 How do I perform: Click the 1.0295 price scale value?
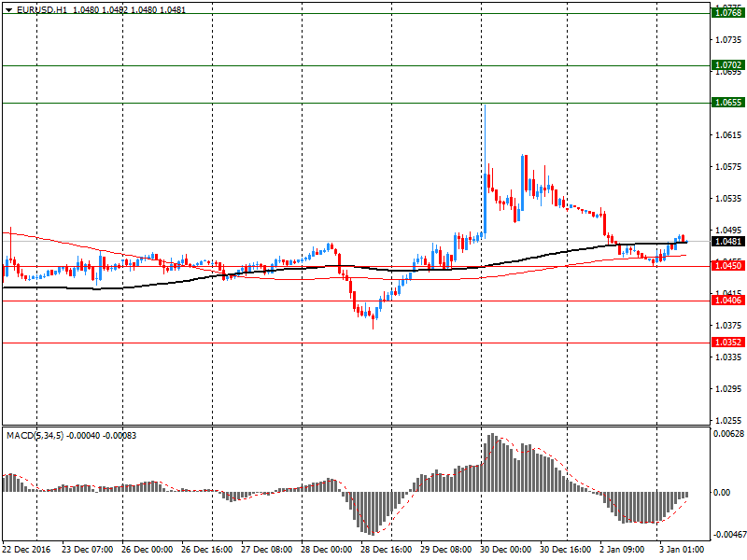(x=728, y=389)
